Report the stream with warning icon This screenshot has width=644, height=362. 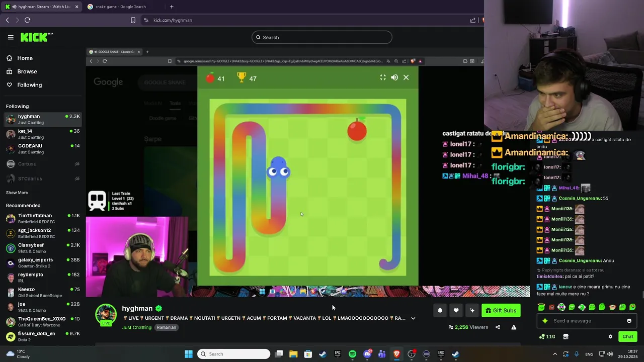pos(514,327)
